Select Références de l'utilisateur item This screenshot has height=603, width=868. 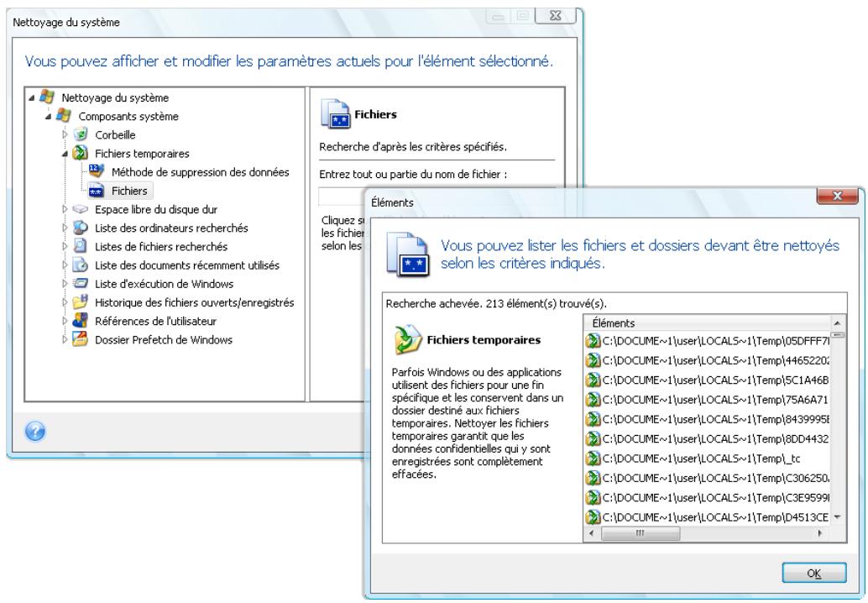tap(155, 321)
